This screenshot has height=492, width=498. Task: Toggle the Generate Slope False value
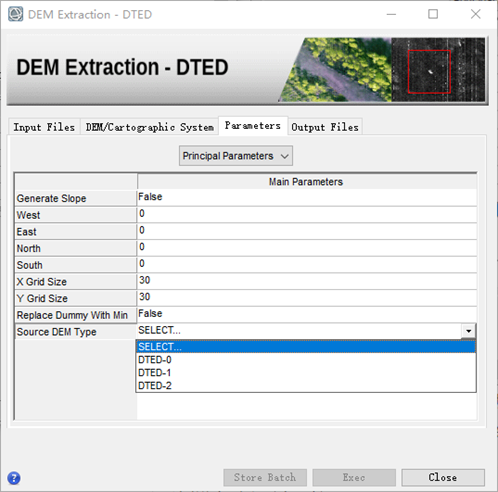(x=307, y=198)
